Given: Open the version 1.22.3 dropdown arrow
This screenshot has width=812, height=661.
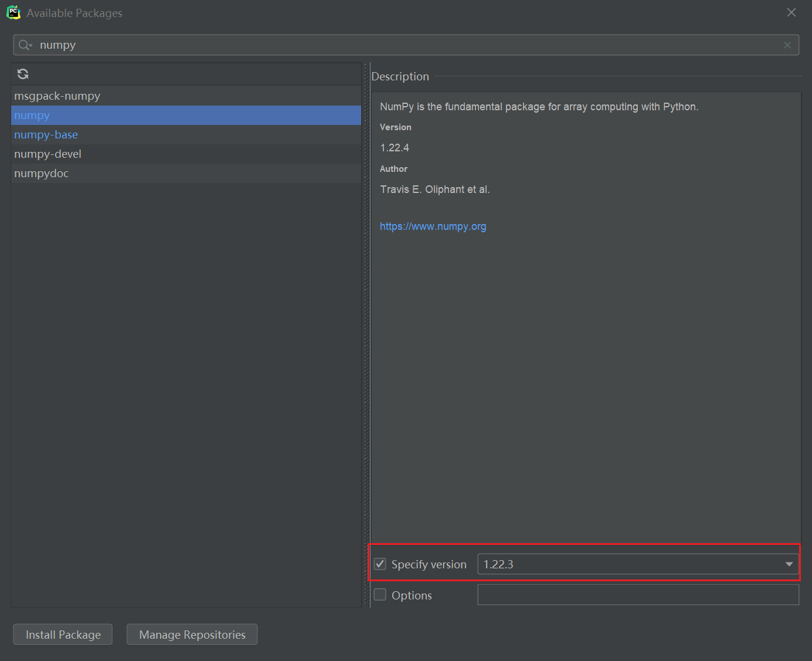Looking at the screenshot, I should tap(789, 564).
